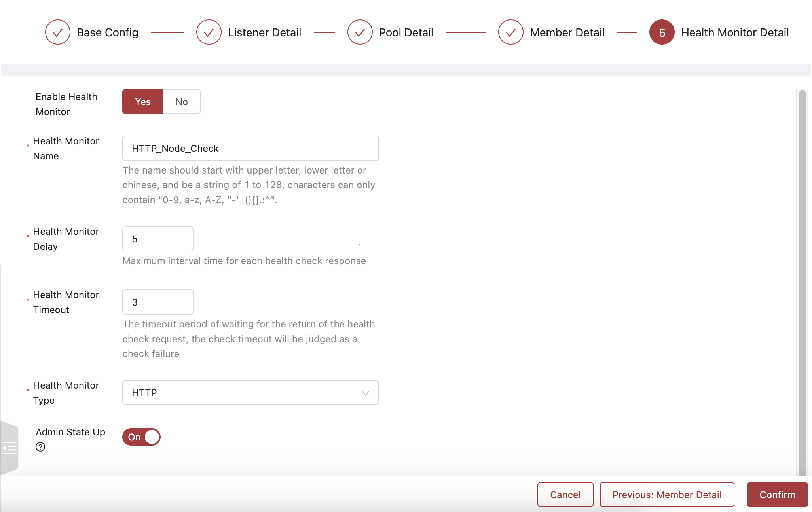812x512 pixels.
Task: Click the help tooltip icon next to Admin State Up
Action: point(40,446)
